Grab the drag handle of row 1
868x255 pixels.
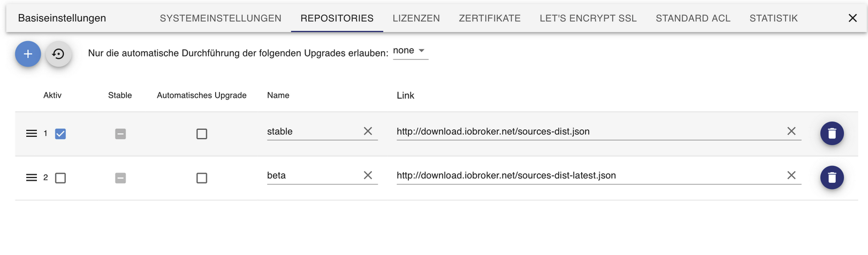tap(32, 134)
